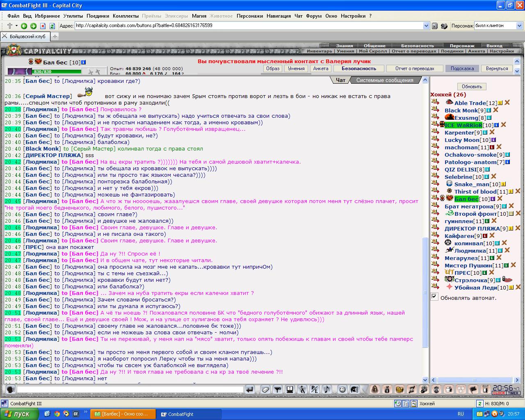The image size is (525, 420).
Task: Open Инвентарь in the top navigation
Action: point(320,51)
